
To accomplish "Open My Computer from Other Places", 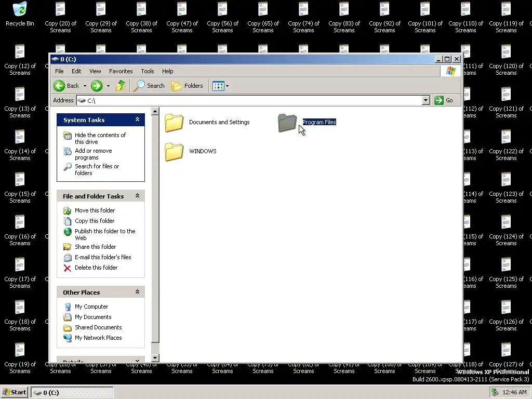I will tap(91, 307).
